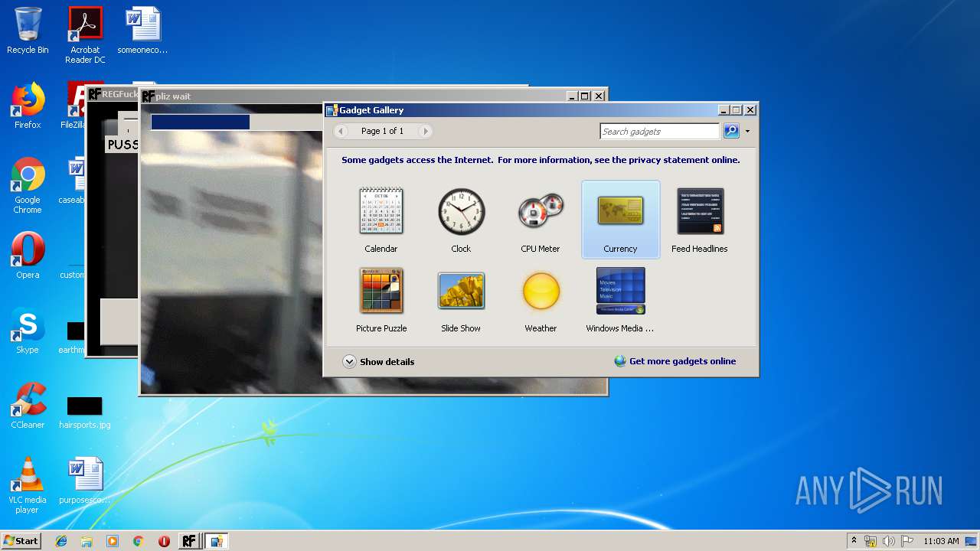Viewport: 980px width, 551px height.
Task: Open Opera from taskbar
Action: click(164, 541)
